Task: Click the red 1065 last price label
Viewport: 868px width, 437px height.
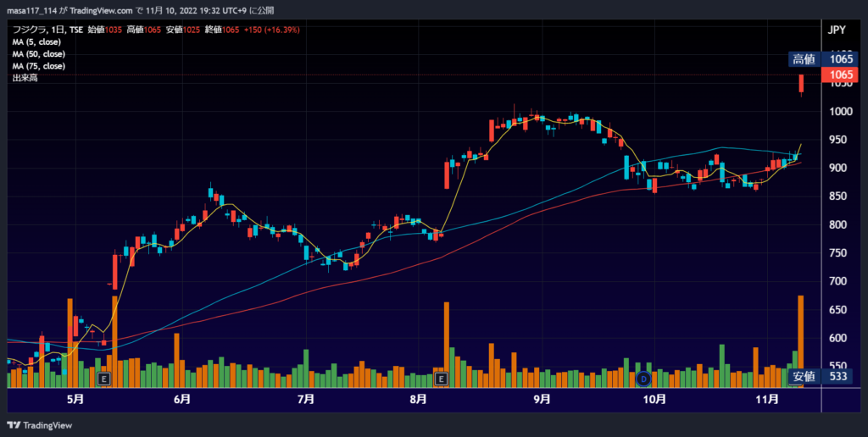Action: pyautogui.click(x=840, y=75)
